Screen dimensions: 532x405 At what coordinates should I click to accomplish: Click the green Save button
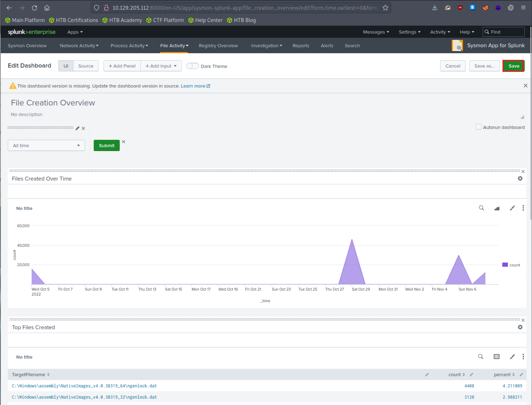pos(513,66)
